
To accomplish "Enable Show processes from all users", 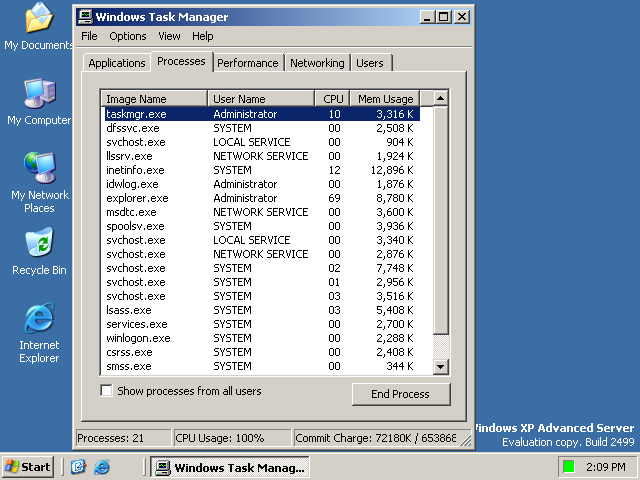I will pyautogui.click(x=107, y=391).
